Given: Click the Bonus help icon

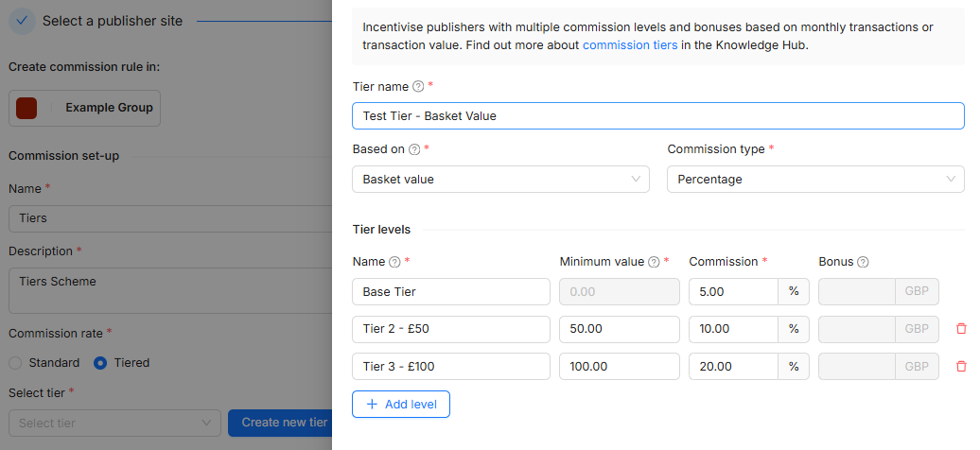Looking at the screenshot, I should (x=863, y=262).
